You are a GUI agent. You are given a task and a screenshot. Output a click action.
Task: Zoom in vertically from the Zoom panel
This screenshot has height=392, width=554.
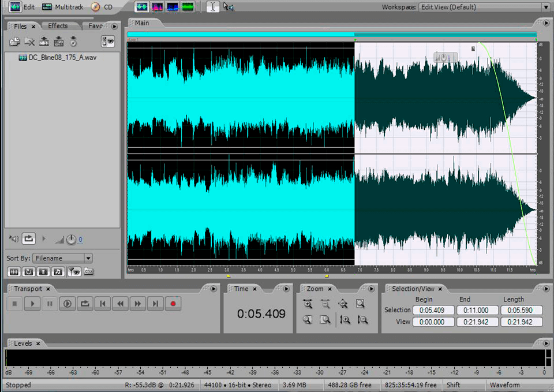345,319
